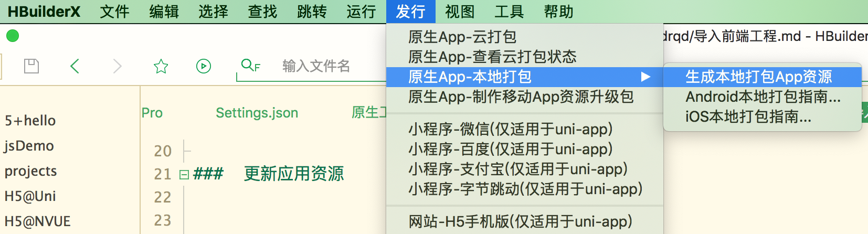Open the 运行 menu
Image resolution: width=868 pixels, height=234 pixels.
pyautogui.click(x=361, y=12)
